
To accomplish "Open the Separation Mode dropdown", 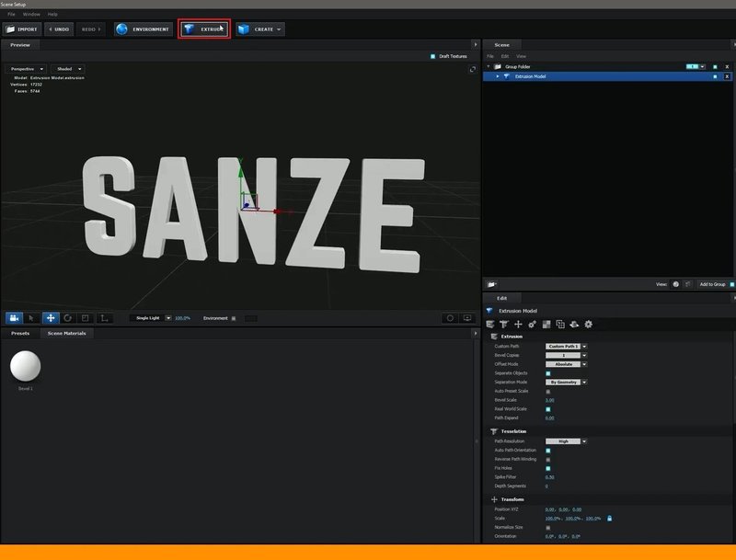I will coord(566,383).
